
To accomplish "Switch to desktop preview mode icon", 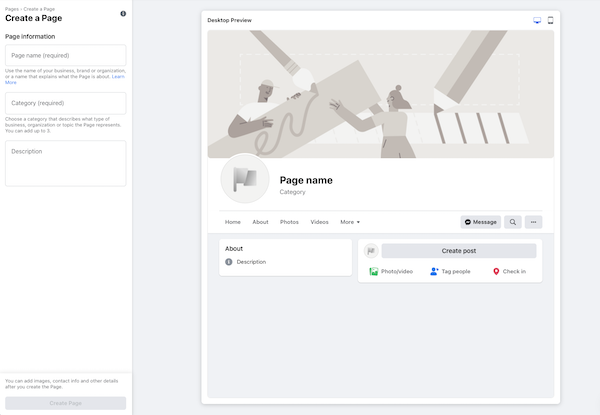I will point(537,20).
